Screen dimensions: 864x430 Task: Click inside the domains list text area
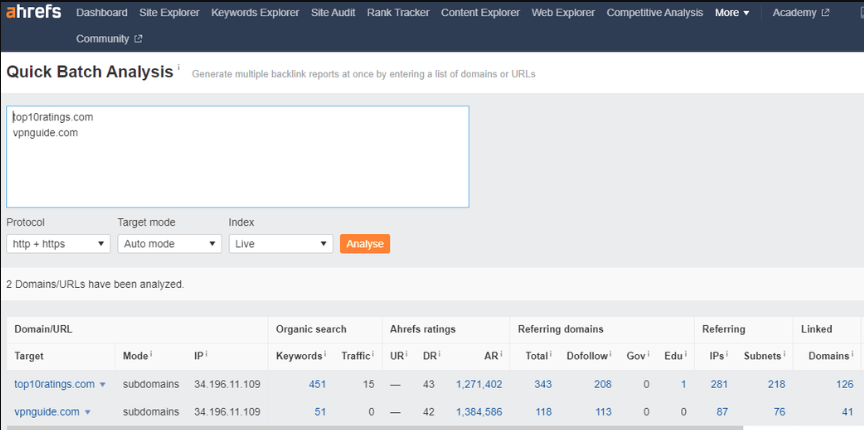click(x=237, y=157)
